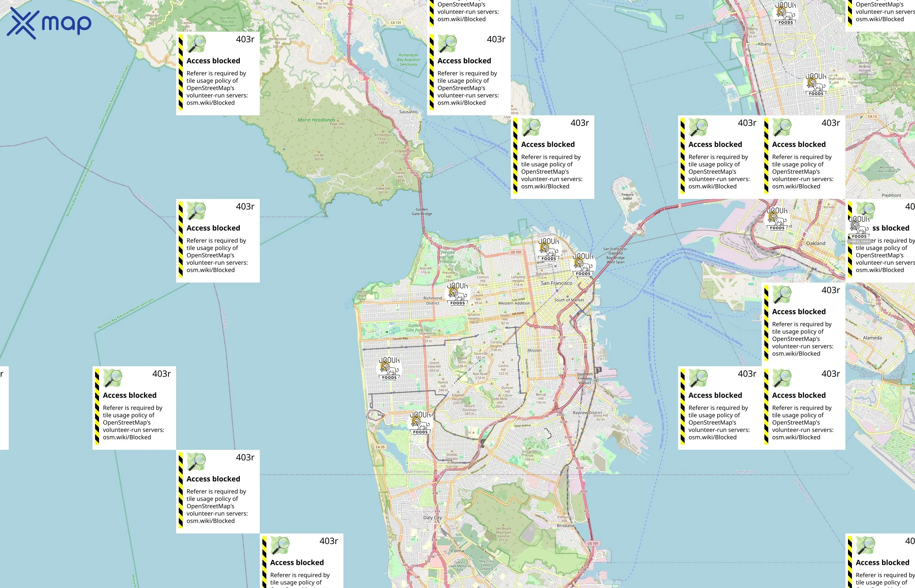
Task: Select the Foods marker near US 101 downtown
Action: (x=548, y=250)
